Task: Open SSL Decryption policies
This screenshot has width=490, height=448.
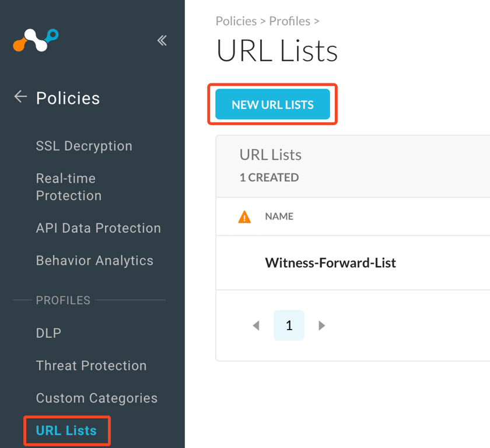Action: pos(84,146)
